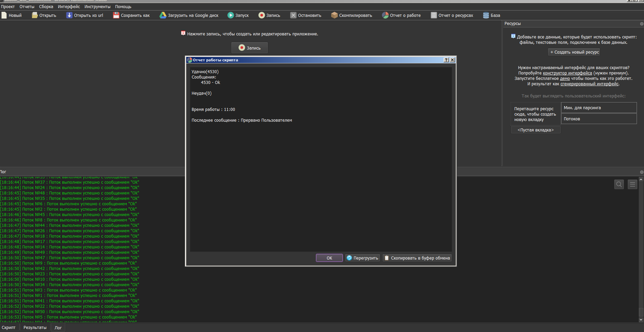
Task: Open the Инструменты menu
Action: pos(97,7)
